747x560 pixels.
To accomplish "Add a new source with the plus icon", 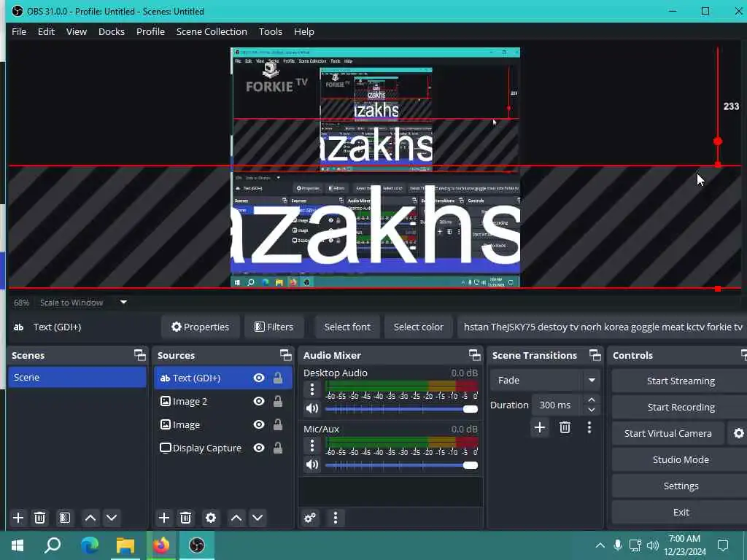I will [x=164, y=518].
